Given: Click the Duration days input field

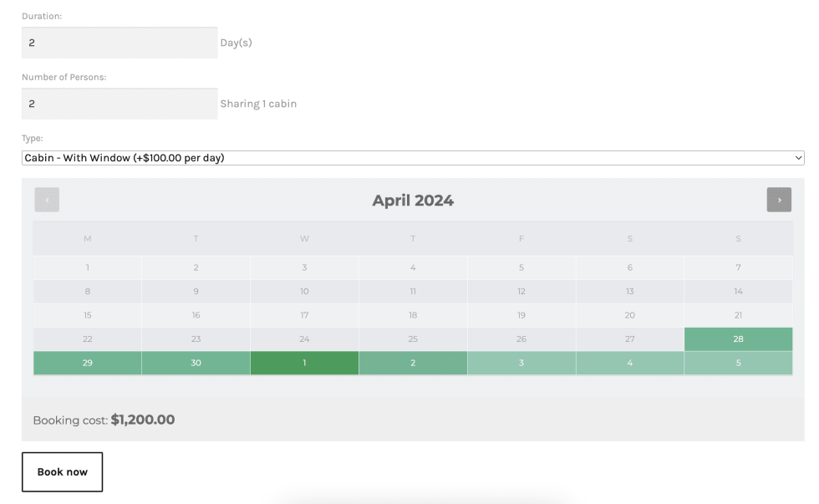Looking at the screenshot, I should click(x=120, y=43).
